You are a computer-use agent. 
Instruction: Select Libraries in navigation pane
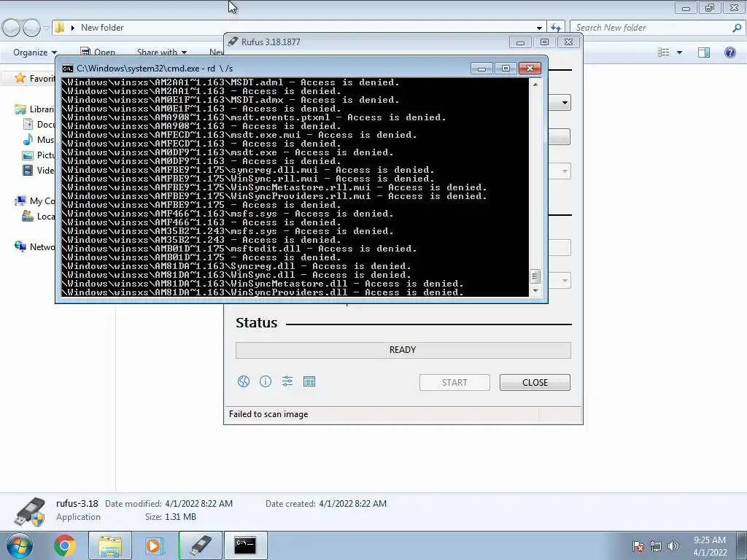click(x=35, y=109)
